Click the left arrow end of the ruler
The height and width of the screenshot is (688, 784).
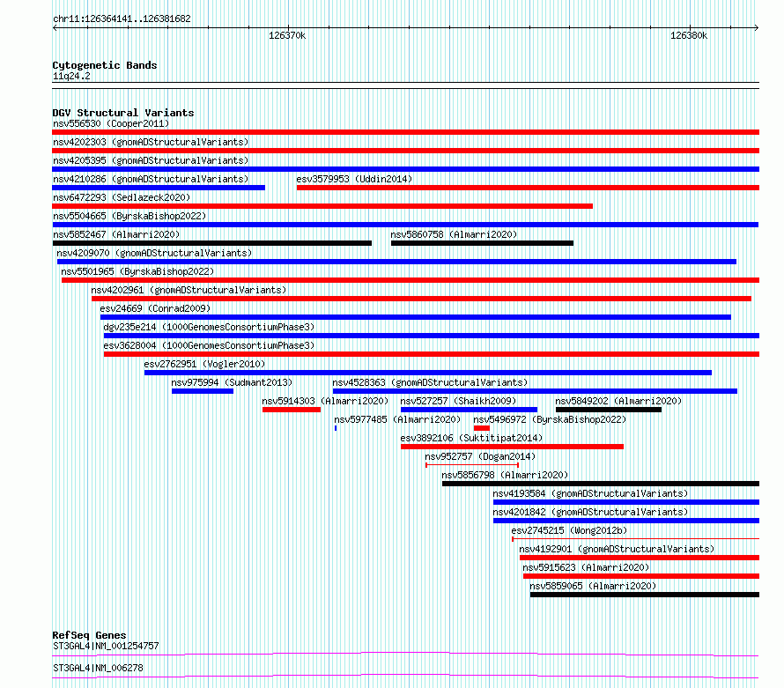tap(55, 27)
